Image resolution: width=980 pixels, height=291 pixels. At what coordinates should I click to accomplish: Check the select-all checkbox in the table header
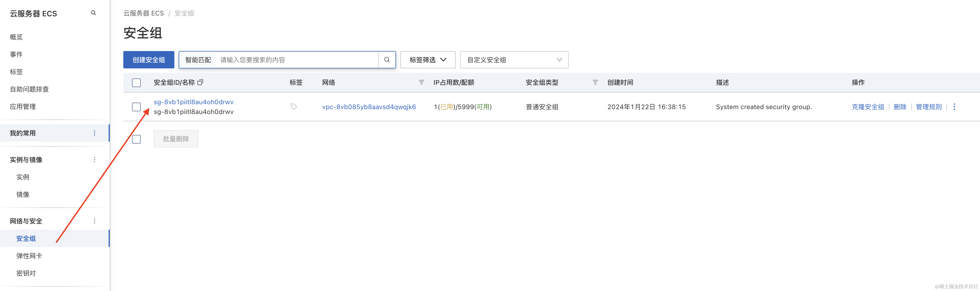coord(136,82)
